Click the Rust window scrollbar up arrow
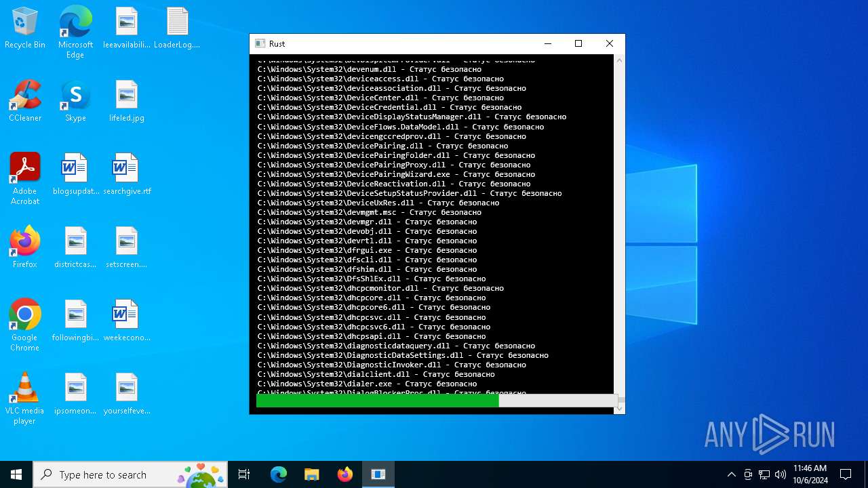Screen dimensions: 868x488 pyautogui.click(x=619, y=60)
